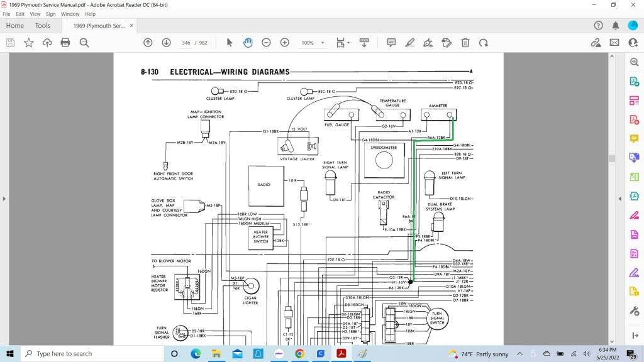Viewport: 644px width, 362px height.
Task: Choose the arrow Selection tool
Action: point(230,43)
